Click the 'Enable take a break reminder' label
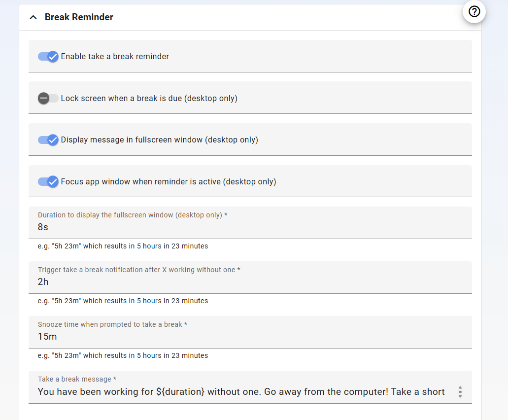This screenshot has height=420, width=508. 115,56
